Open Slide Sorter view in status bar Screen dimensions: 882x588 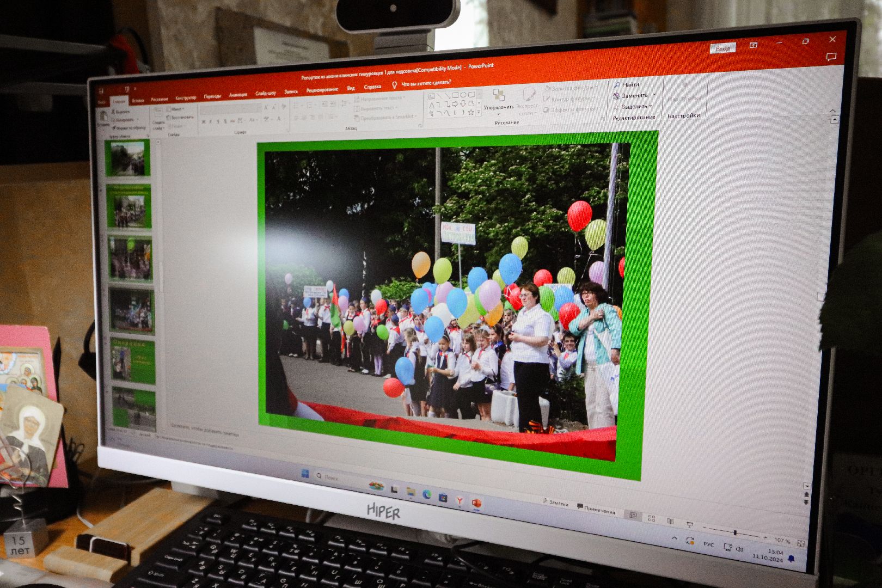(652, 518)
